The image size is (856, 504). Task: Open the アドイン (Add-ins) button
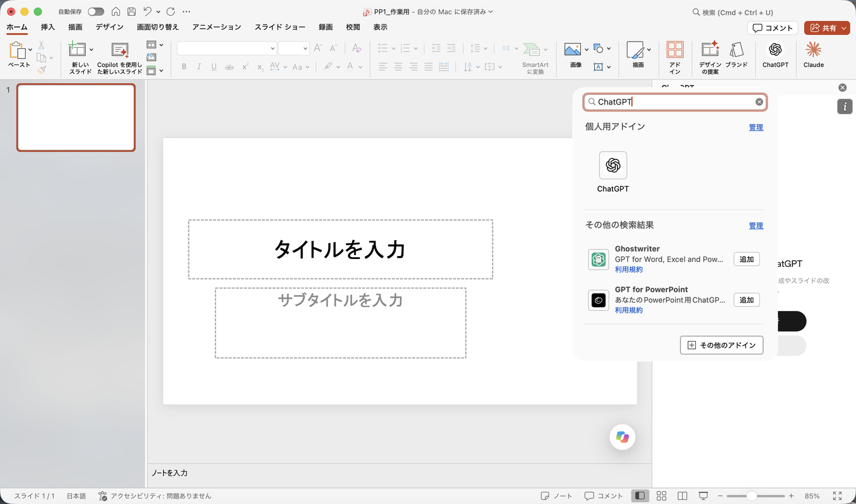click(675, 57)
